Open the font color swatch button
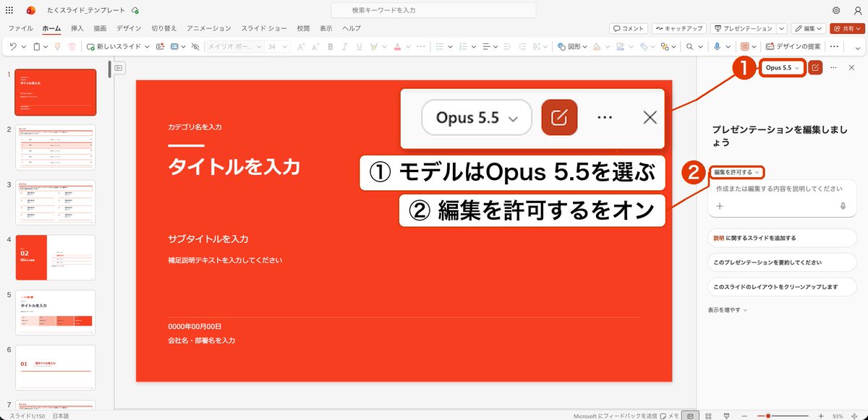The width and height of the screenshot is (868, 420). 397,46
